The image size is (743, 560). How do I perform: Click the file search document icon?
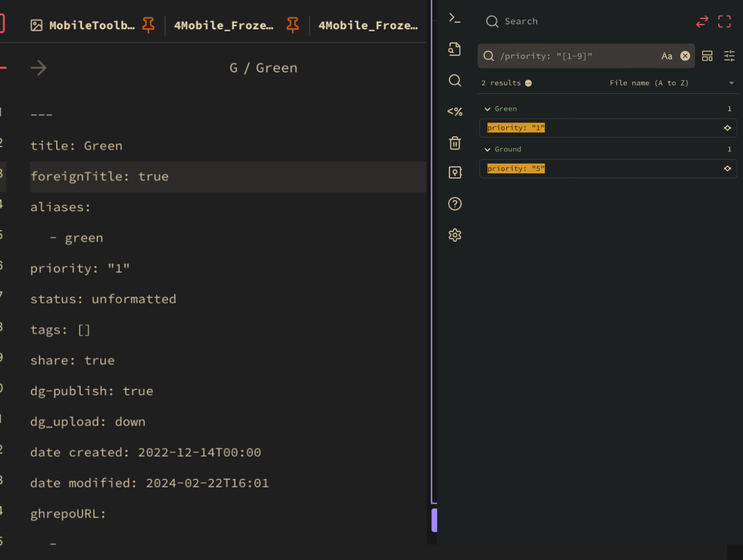[x=455, y=50]
